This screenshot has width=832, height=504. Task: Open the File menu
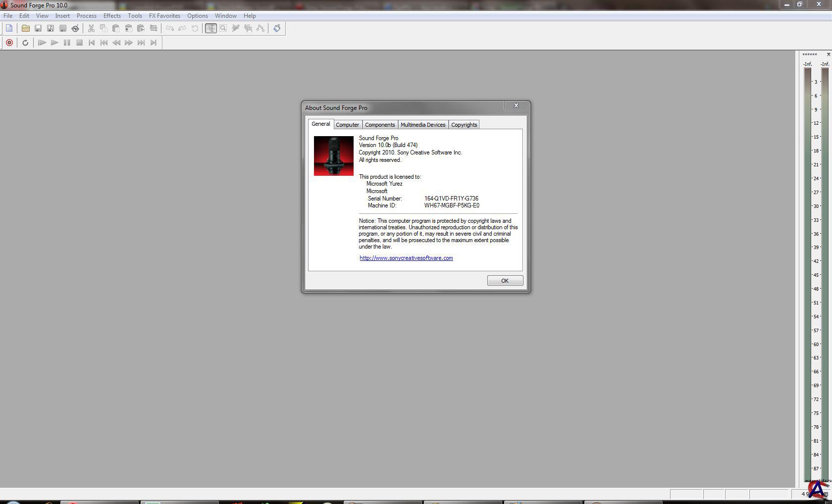8,16
